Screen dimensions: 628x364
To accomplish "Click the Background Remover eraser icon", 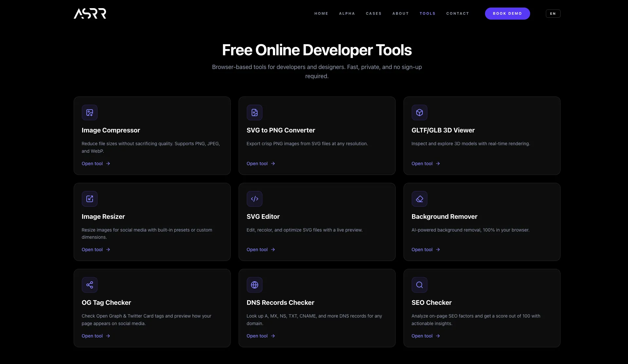I will click(x=420, y=199).
